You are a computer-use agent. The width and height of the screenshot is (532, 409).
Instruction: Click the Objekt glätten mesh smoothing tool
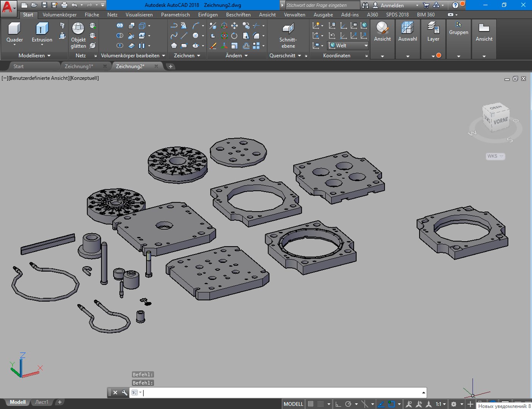tap(78, 35)
